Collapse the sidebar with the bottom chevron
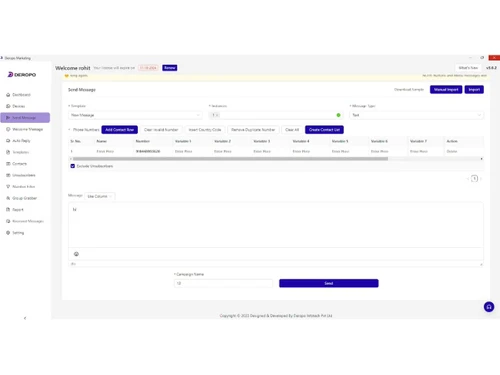The height and width of the screenshot is (375, 500). 25,318
